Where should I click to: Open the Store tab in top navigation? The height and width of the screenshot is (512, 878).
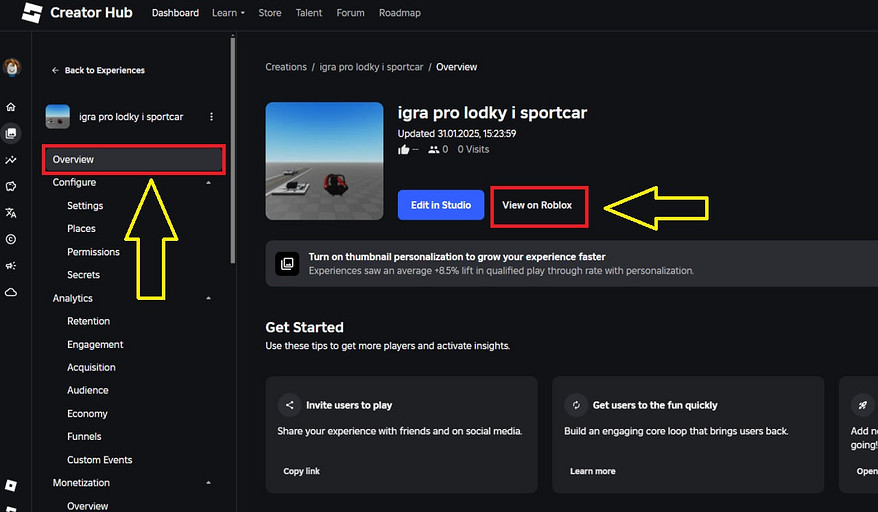tap(270, 13)
